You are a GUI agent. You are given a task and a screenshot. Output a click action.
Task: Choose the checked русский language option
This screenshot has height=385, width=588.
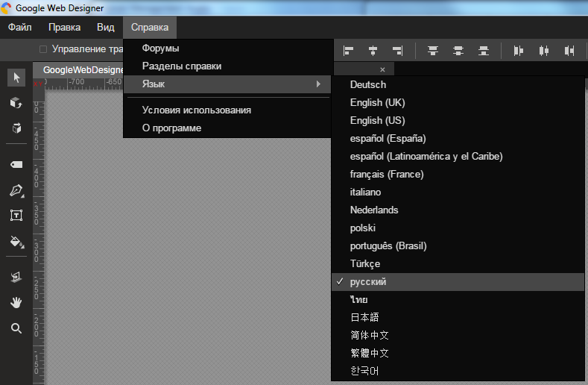tap(368, 281)
